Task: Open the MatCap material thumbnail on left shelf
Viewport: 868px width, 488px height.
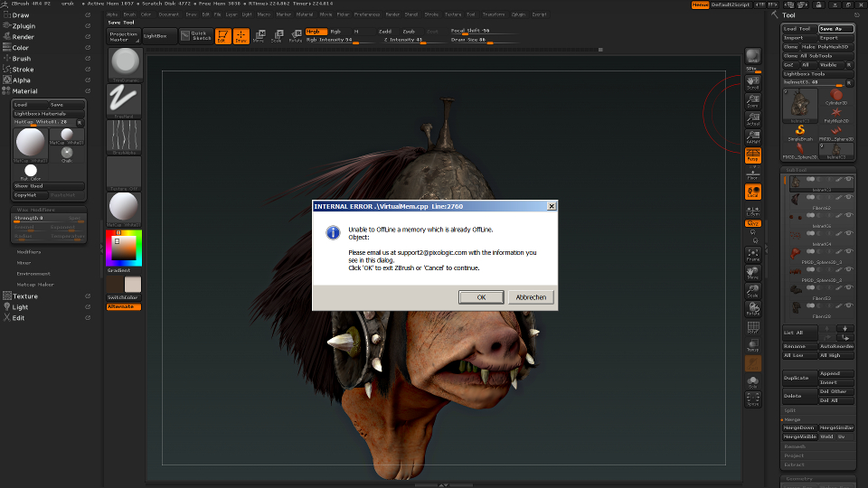Action: point(125,209)
